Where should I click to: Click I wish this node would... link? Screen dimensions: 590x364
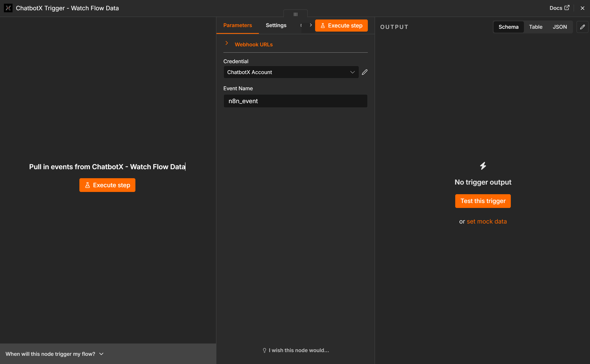pyautogui.click(x=295, y=350)
